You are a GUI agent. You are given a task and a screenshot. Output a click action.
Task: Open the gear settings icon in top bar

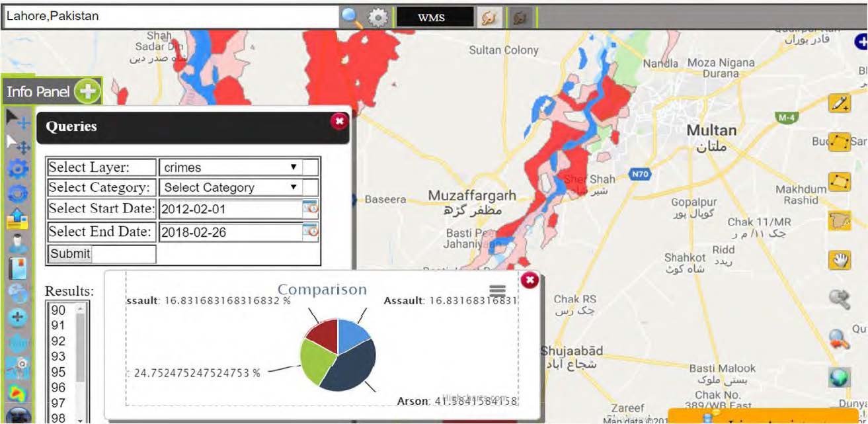pos(377,17)
